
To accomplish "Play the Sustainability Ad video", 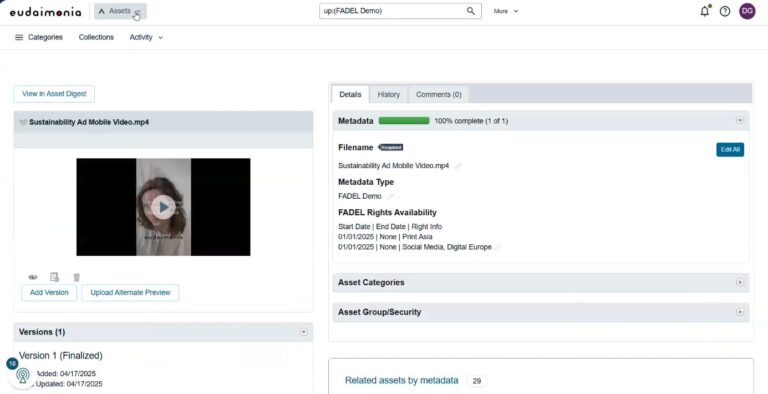I will click(163, 207).
